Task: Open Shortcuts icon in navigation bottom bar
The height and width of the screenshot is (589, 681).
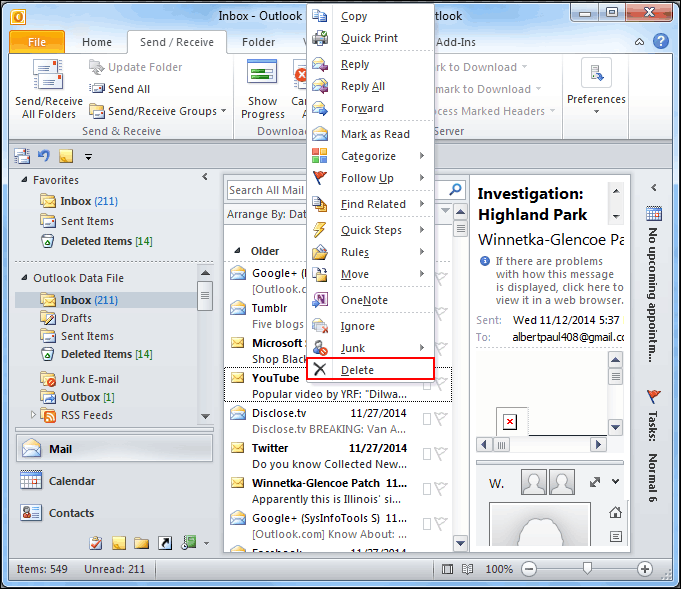Action: click(165, 543)
